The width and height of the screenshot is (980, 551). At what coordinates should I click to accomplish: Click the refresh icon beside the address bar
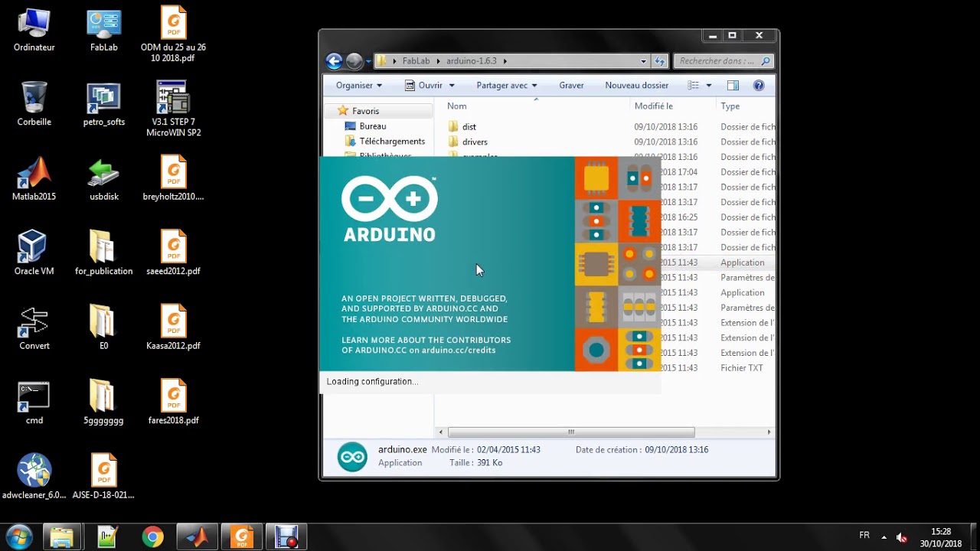pyautogui.click(x=660, y=61)
